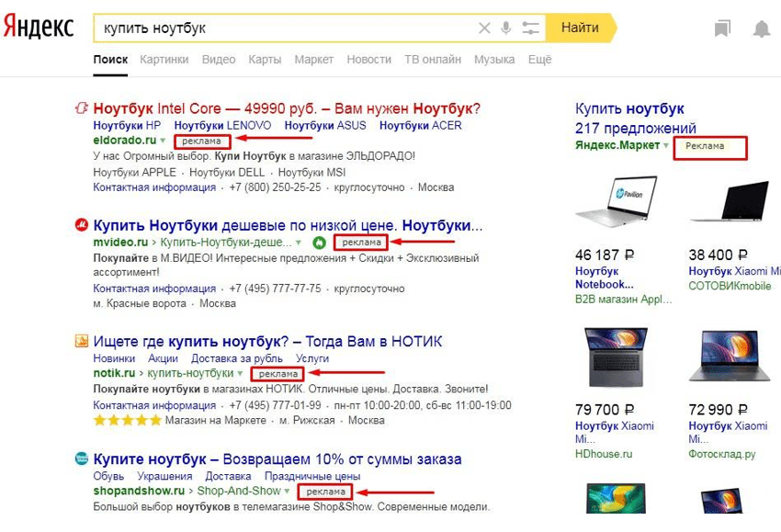Open the Ноутбуки HP sitelink

[127, 126]
